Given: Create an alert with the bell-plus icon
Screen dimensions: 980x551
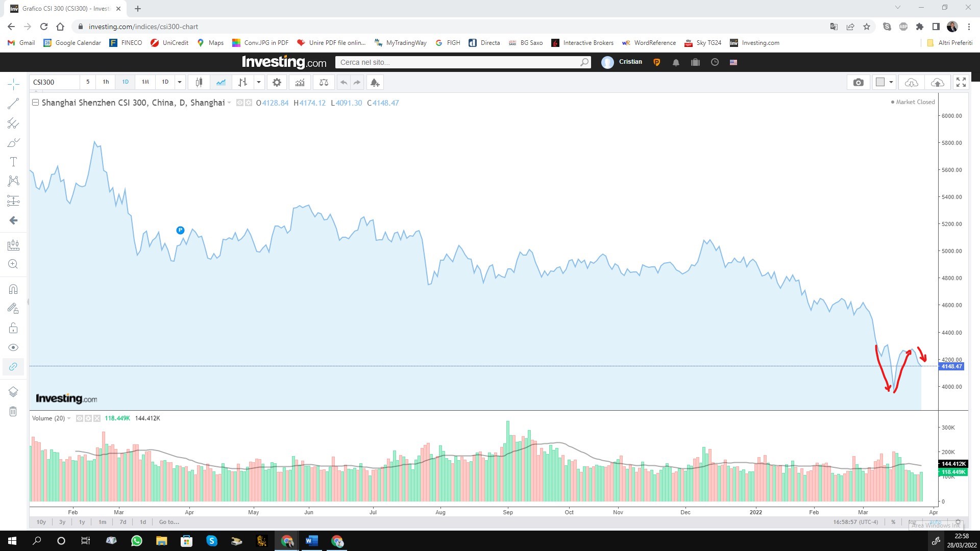Looking at the screenshot, I should [x=375, y=82].
